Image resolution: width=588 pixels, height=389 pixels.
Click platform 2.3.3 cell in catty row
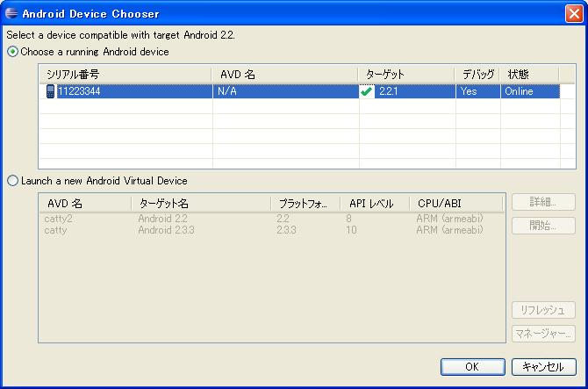tap(286, 230)
